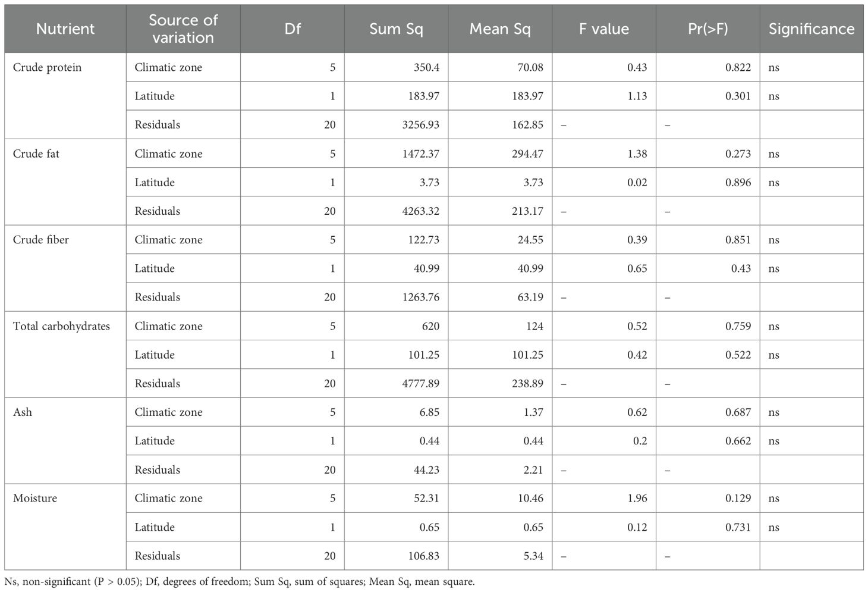Image resolution: width=868 pixels, height=592 pixels.
Task: Click the Ash nutrient cell
Action: 23,412
